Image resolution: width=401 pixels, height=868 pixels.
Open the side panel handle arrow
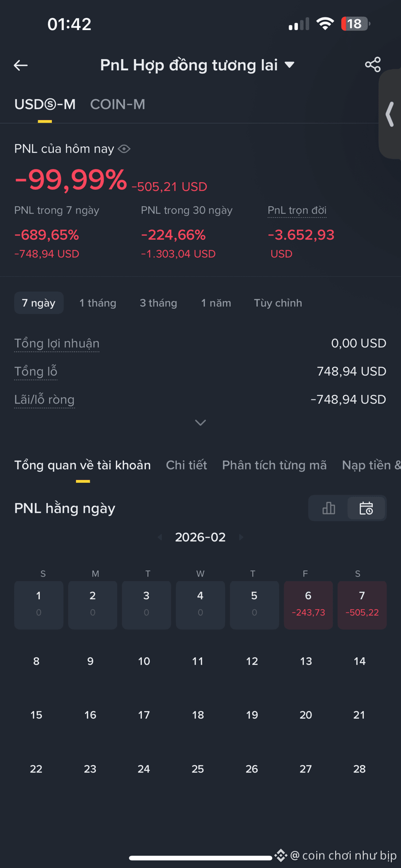tap(390, 114)
